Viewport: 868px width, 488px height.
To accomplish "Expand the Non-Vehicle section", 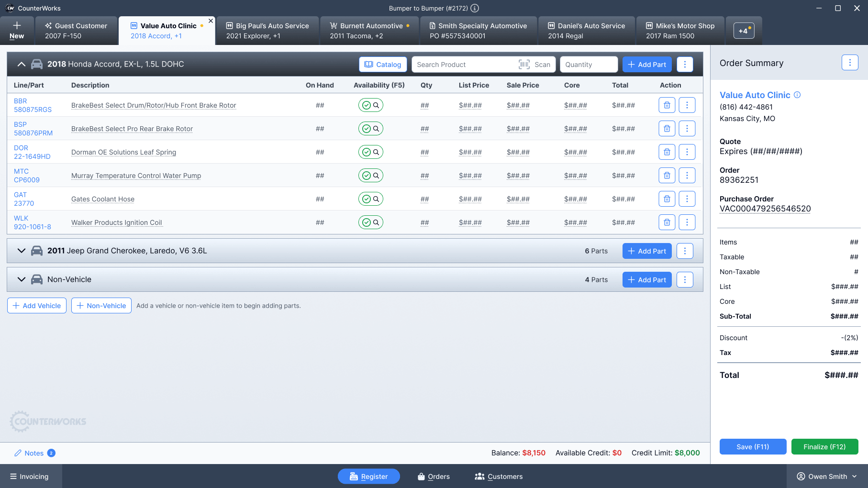I will click(x=22, y=279).
